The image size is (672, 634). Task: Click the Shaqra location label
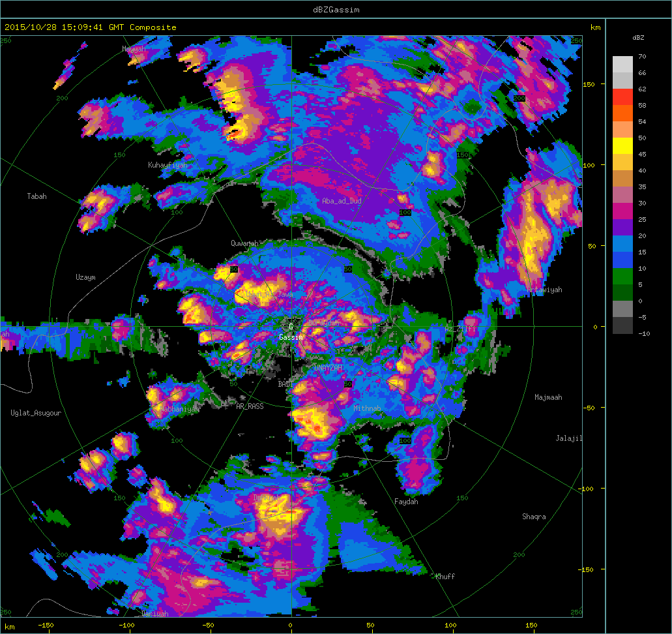tap(534, 517)
